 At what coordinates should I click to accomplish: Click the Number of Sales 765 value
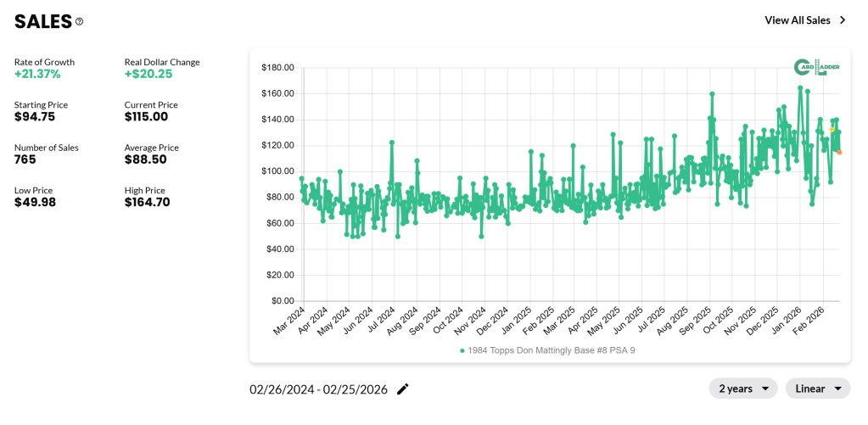pos(25,159)
